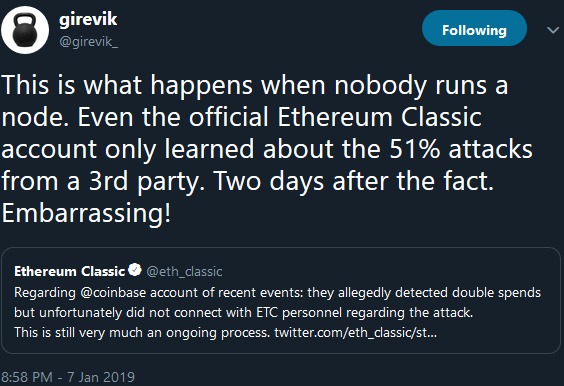564x386 pixels.
Task: Open the Ethereum Classic account name in quoted tweet
Action: (69, 271)
